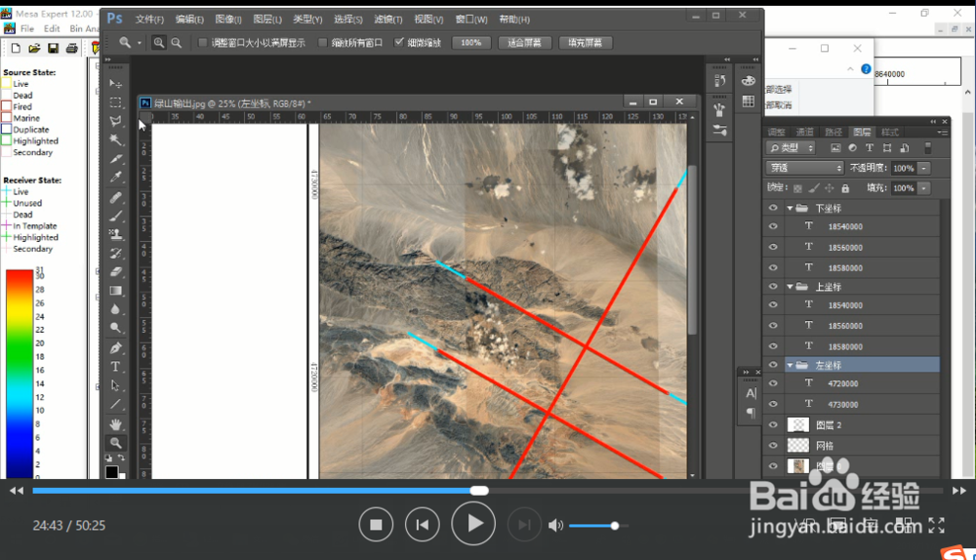Toggle visibility of 4720000 text layer

click(x=773, y=383)
